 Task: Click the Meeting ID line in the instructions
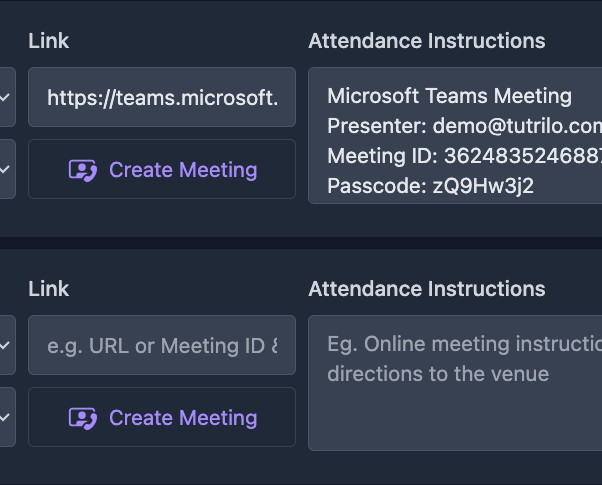(465, 156)
